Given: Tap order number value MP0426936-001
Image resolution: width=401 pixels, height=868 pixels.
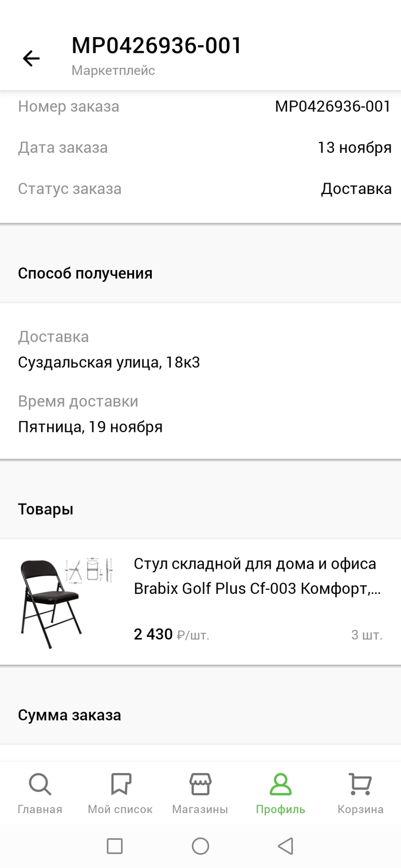Looking at the screenshot, I should click(x=332, y=106).
